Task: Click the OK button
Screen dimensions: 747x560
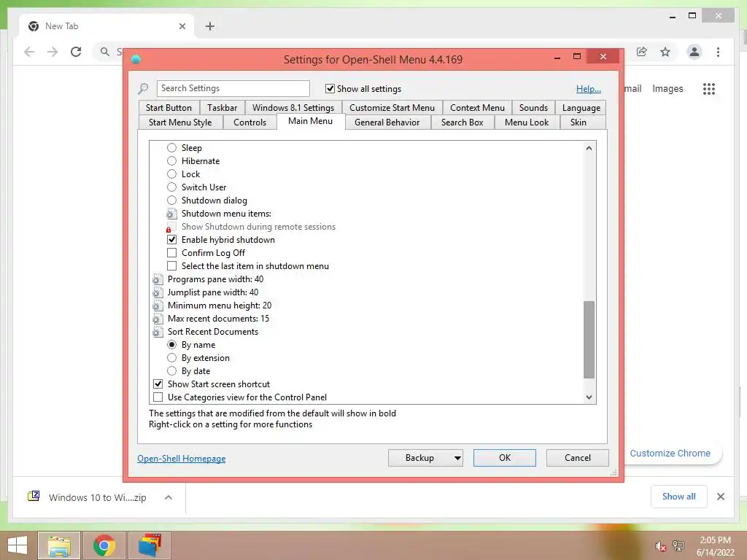Action: click(505, 458)
